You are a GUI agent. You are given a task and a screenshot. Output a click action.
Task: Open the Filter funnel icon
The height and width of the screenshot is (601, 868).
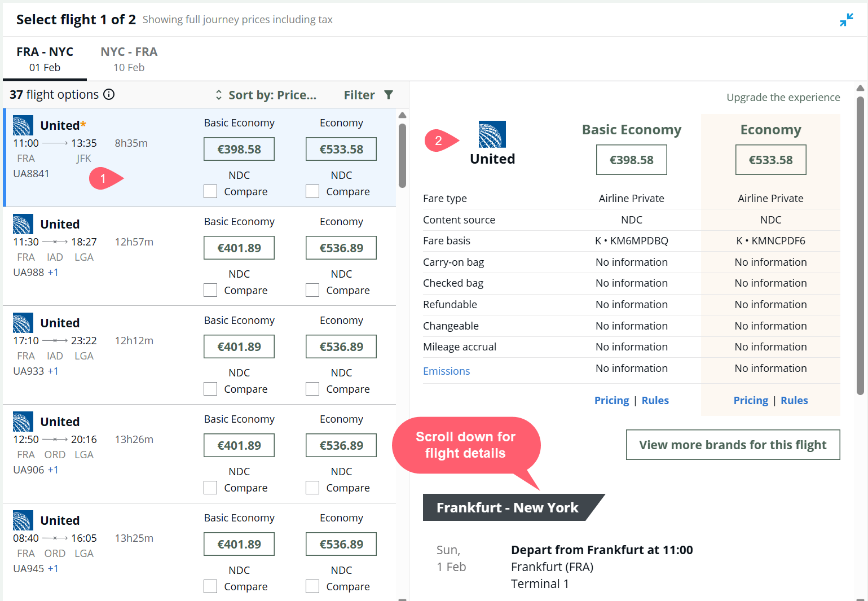tap(389, 95)
